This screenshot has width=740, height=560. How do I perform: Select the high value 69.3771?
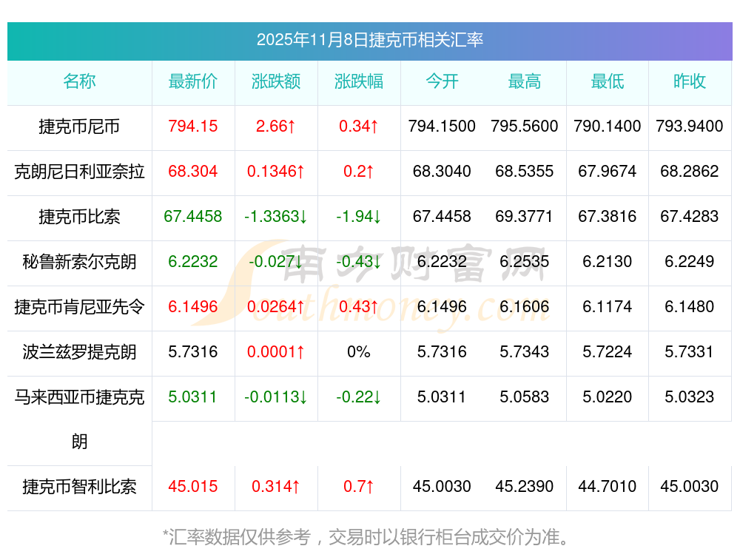(525, 217)
